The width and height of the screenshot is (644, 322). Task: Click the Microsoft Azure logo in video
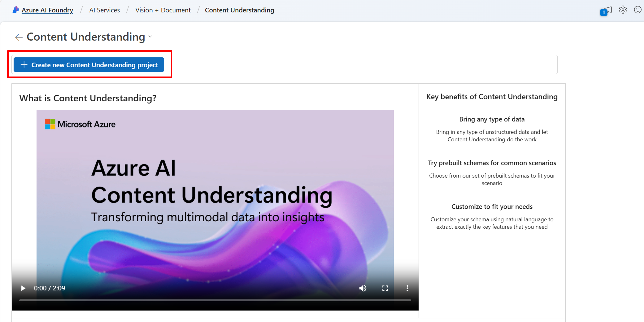80,124
